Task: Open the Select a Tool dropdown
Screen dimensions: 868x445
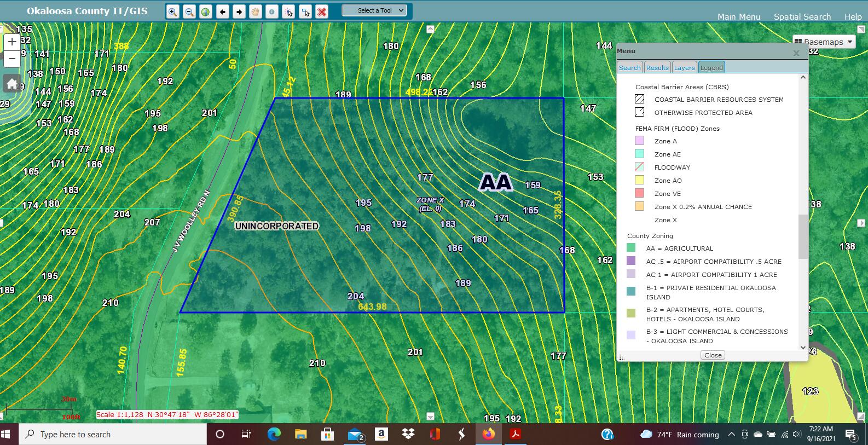Action: point(374,10)
